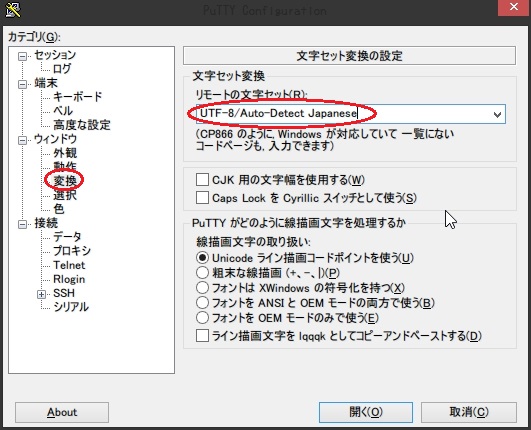
Task: Select シリアル category
Action: 71,307
